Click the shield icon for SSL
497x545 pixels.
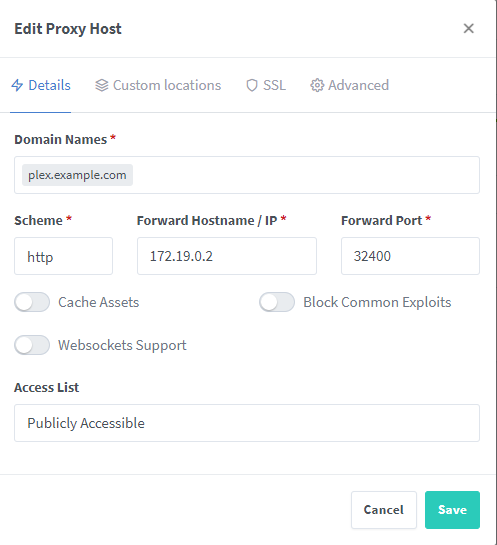click(x=252, y=85)
